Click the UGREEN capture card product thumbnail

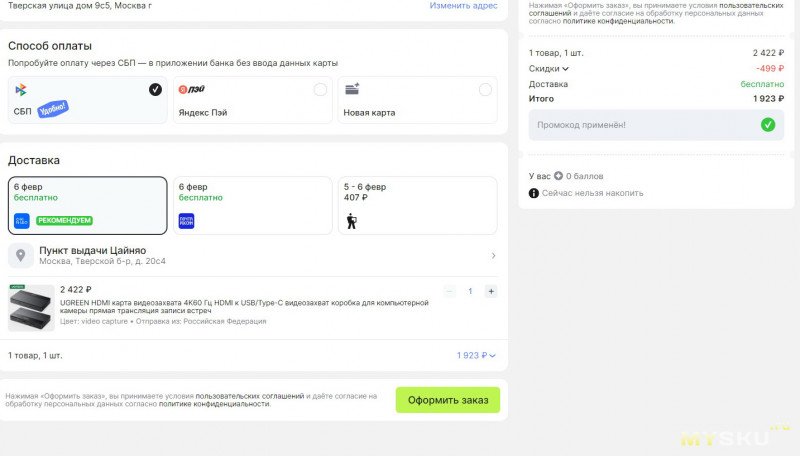pyautogui.click(x=30, y=307)
